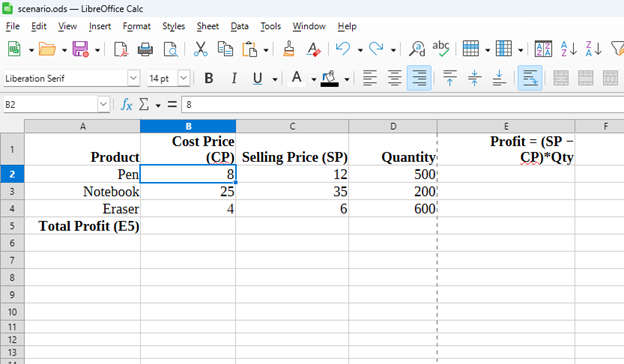Viewport: 624px width, 364px height.
Task: Select the cell containing 'Notebook'
Action: coord(82,191)
